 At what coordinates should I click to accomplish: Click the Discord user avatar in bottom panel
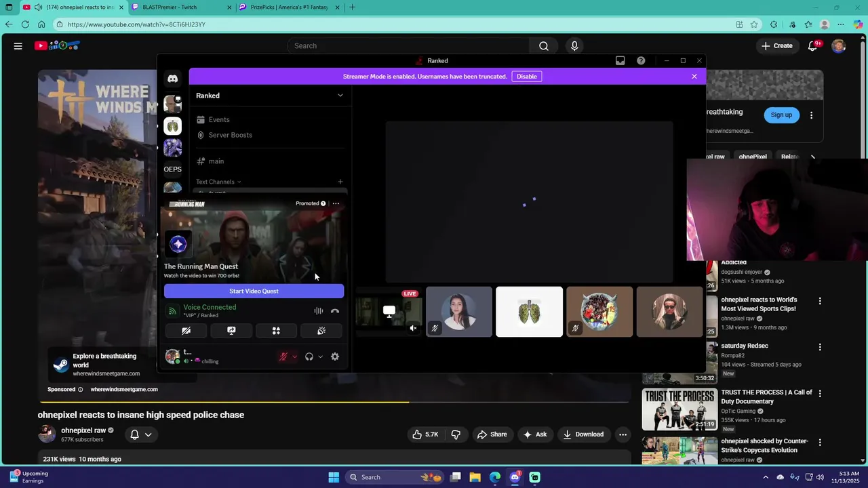pyautogui.click(x=172, y=356)
